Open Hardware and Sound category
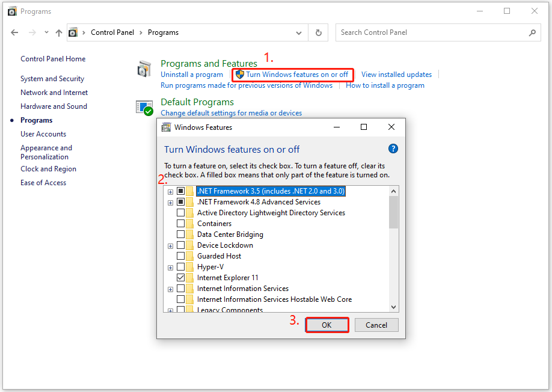Viewport: 552px width, 392px height. 54,106
